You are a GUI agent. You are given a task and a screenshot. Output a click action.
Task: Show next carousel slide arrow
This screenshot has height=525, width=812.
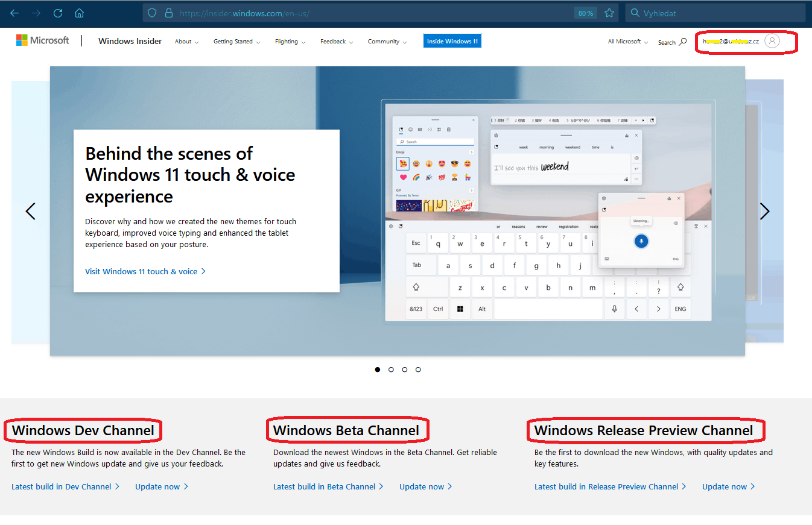tap(764, 211)
